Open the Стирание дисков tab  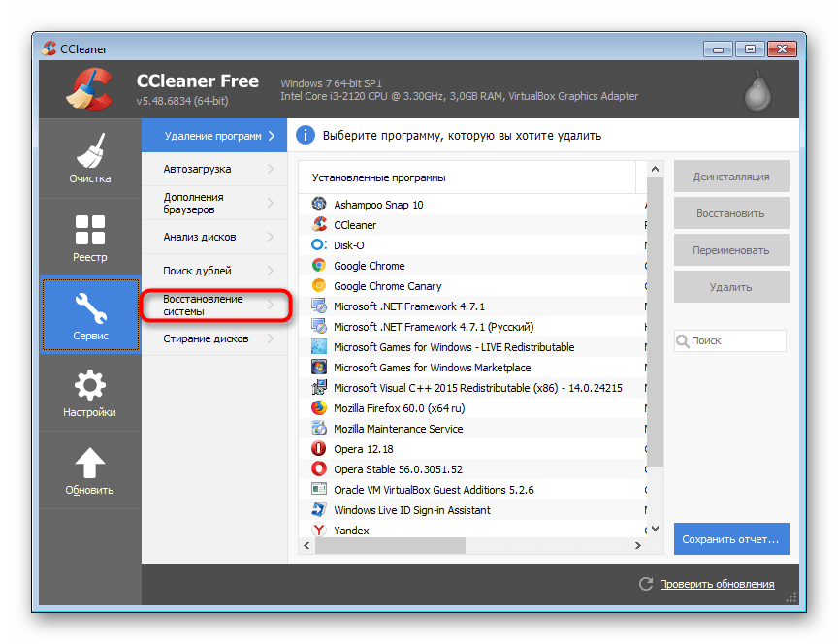[x=214, y=338]
